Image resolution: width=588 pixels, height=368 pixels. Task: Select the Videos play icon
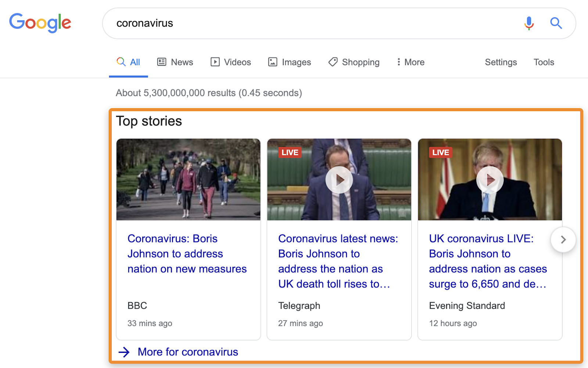pos(215,62)
